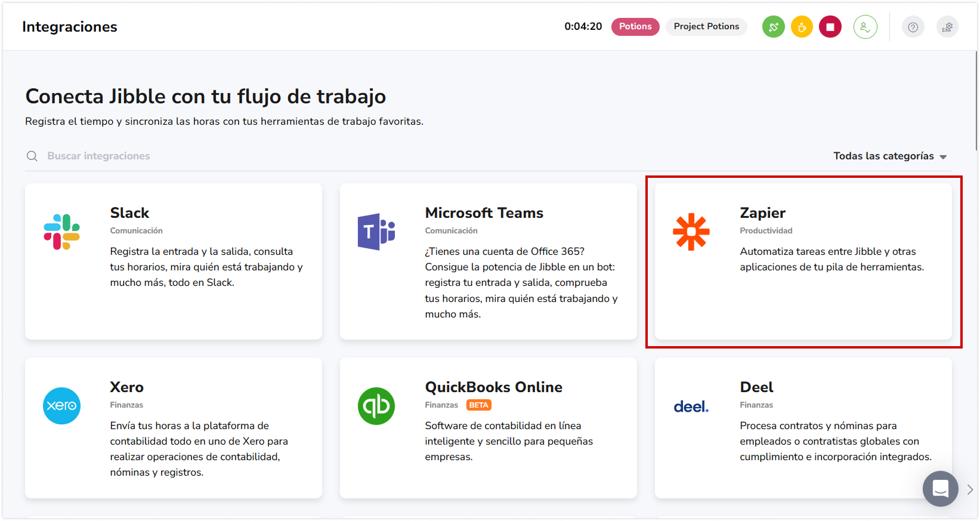Image resolution: width=980 pixels, height=521 pixels.
Task: Click the Zapier logo icon
Action: coord(691,232)
